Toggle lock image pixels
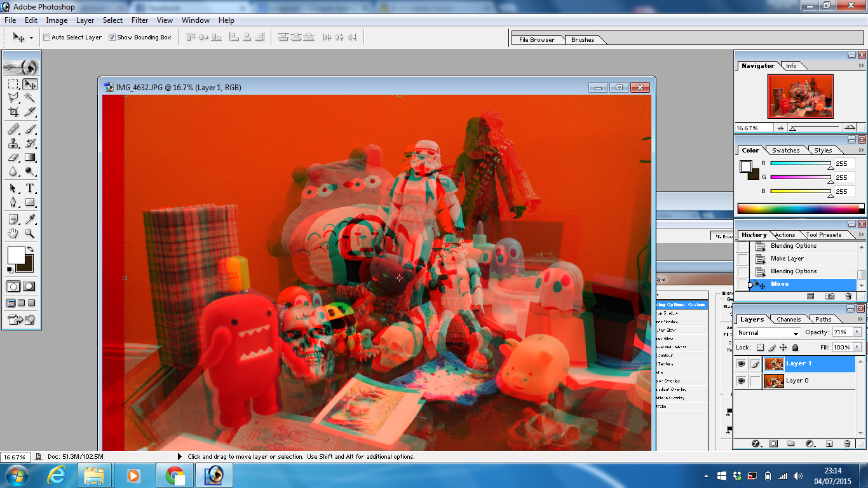The height and width of the screenshot is (488, 868). coord(771,348)
